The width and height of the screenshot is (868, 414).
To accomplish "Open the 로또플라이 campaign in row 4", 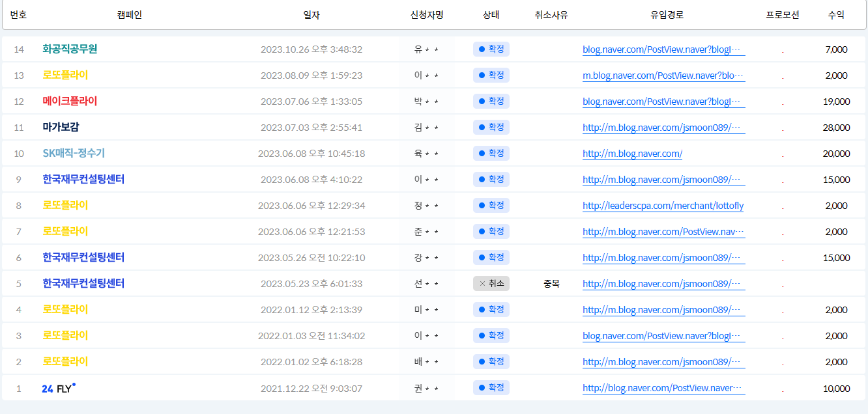I will pyautogui.click(x=65, y=310).
